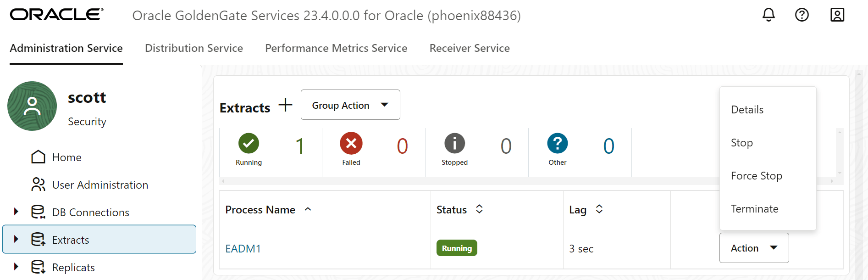The image size is (868, 280).
Task: Toggle Process Name sort order arrow
Action: pyautogui.click(x=308, y=209)
